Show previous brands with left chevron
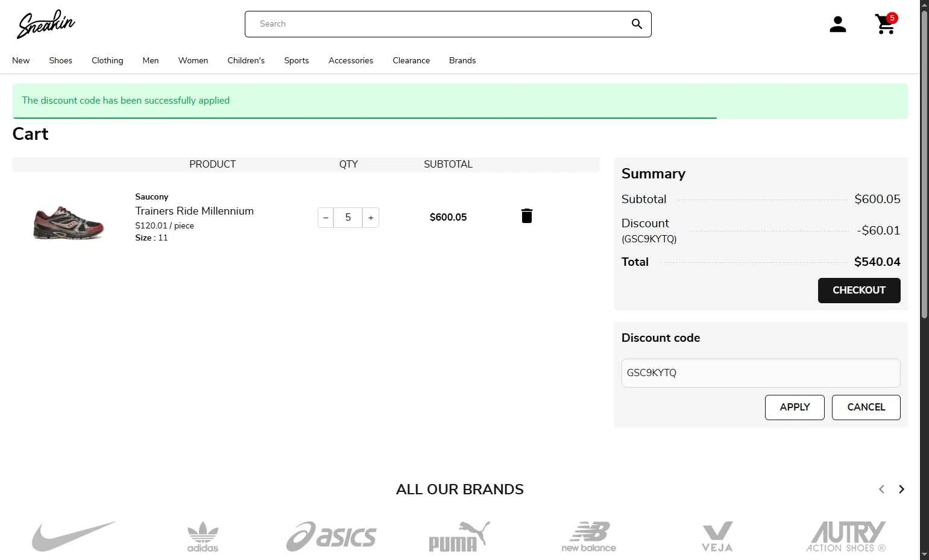 point(881,489)
